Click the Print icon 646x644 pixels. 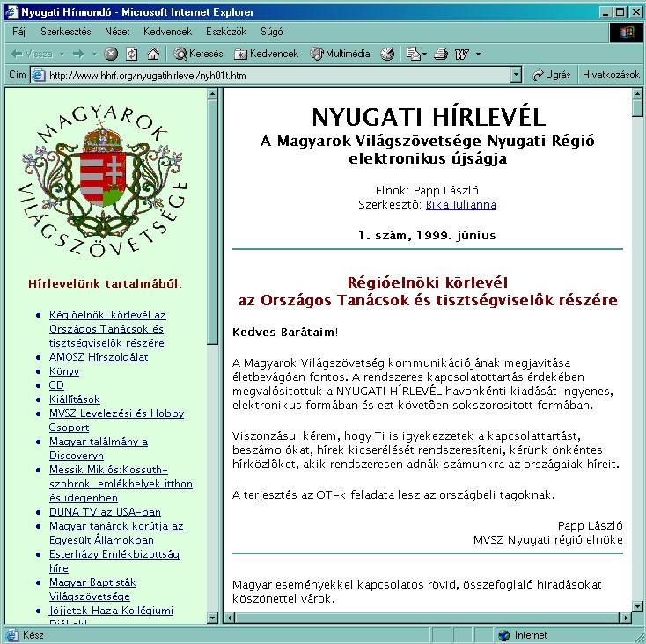(441, 54)
